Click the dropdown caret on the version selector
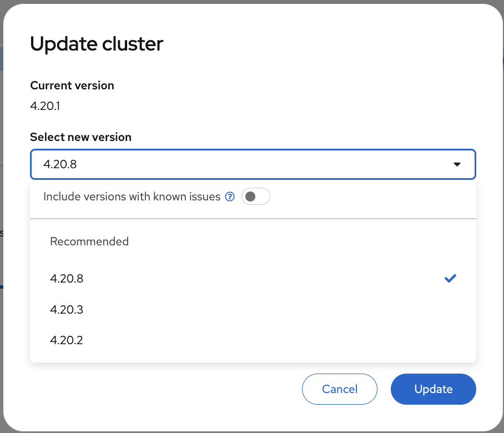The height and width of the screenshot is (433, 504). pos(456,164)
